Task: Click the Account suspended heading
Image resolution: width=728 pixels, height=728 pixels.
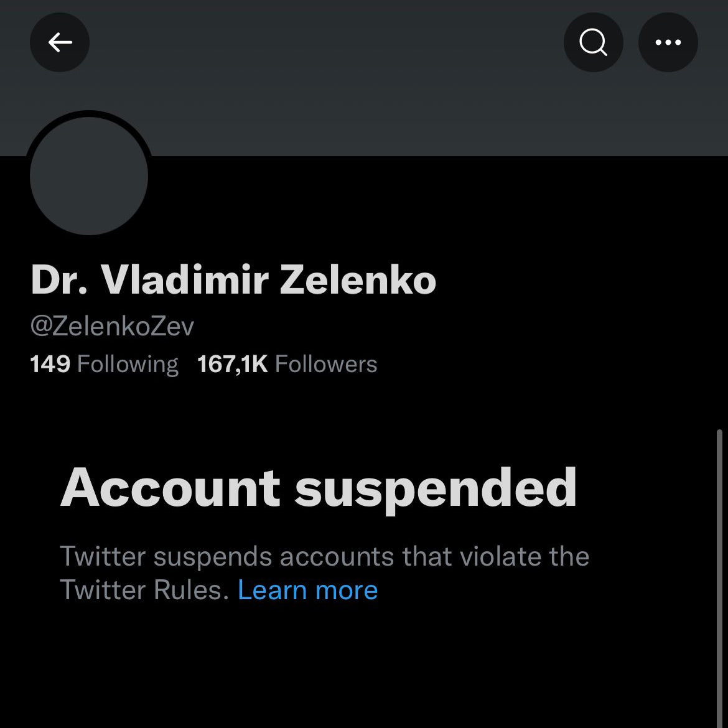Action: [x=319, y=488]
